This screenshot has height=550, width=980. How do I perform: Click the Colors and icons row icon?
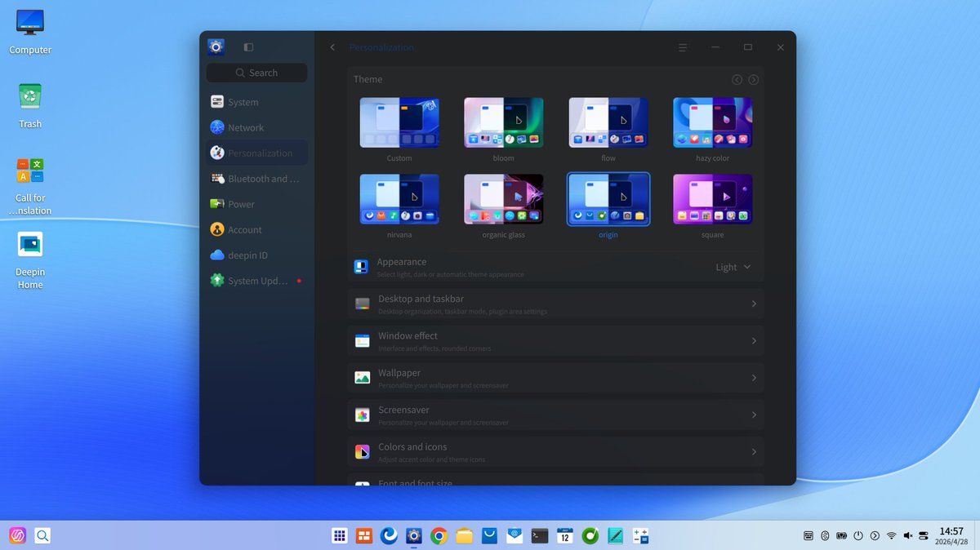coord(363,452)
